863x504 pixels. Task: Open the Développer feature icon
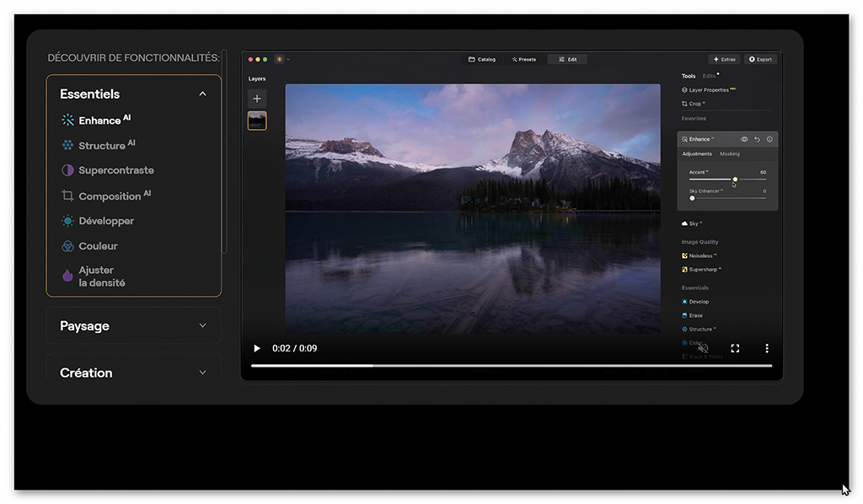click(67, 221)
